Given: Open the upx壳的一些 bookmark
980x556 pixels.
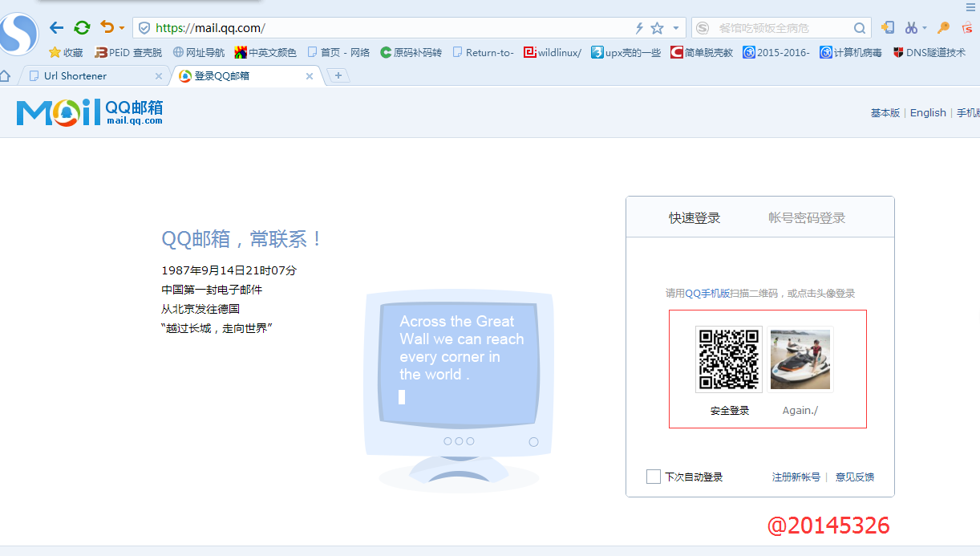Looking at the screenshot, I should pyautogui.click(x=626, y=52).
